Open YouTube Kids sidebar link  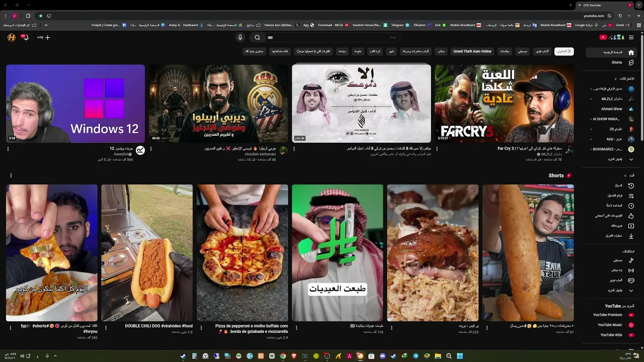pos(612,335)
